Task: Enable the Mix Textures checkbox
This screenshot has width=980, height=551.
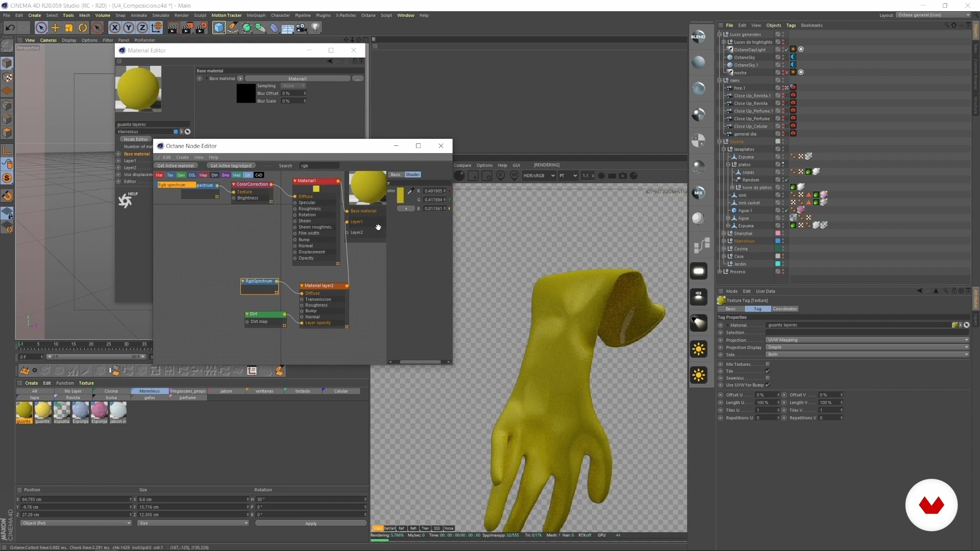Action: (767, 364)
